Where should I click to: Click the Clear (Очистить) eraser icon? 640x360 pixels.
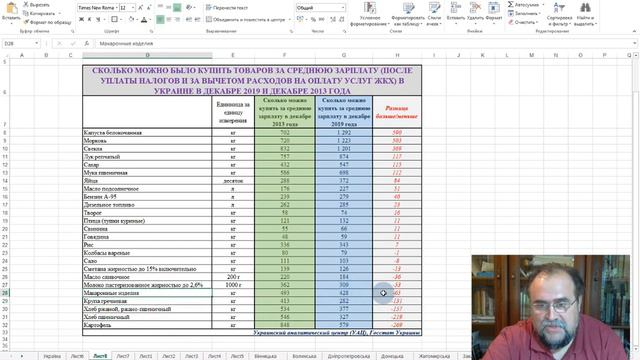pyautogui.click(x=511, y=22)
